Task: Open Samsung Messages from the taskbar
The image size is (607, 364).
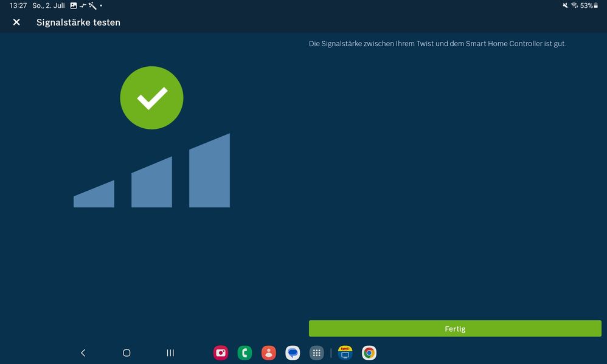Action: pyautogui.click(x=293, y=352)
